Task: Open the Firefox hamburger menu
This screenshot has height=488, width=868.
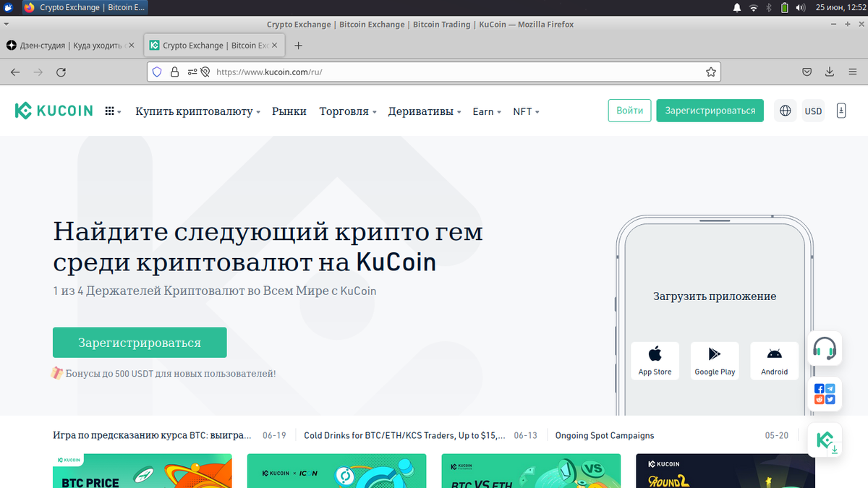Action: [x=852, y=72]
